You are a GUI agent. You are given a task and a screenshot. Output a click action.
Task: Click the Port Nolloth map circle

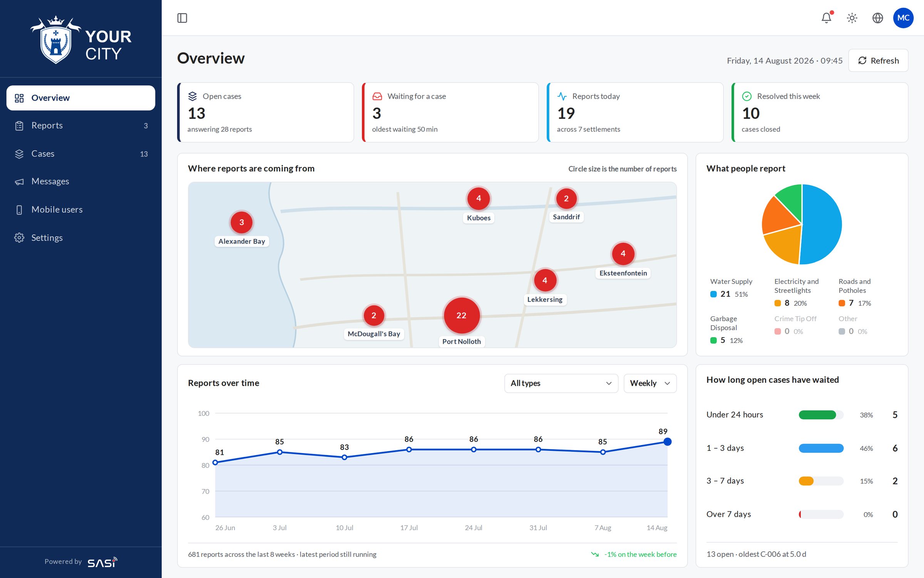pyautogui.click(x=462, y=315)
